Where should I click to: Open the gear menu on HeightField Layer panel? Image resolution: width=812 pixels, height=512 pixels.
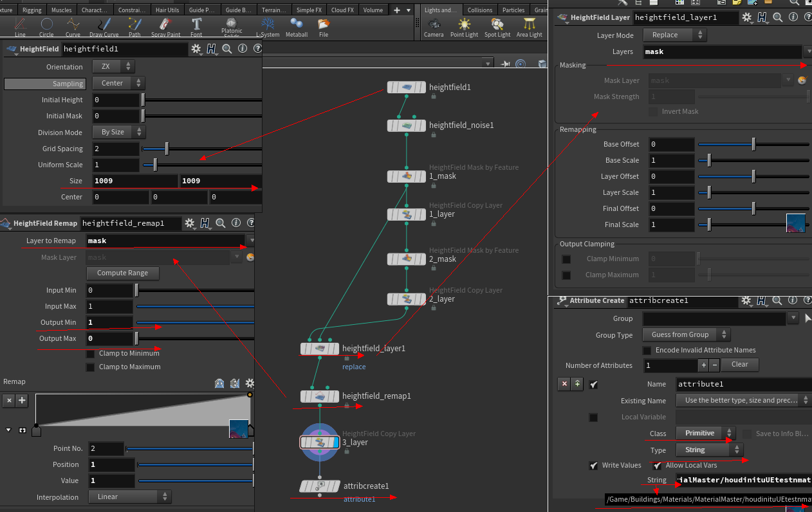coord(745,17)
